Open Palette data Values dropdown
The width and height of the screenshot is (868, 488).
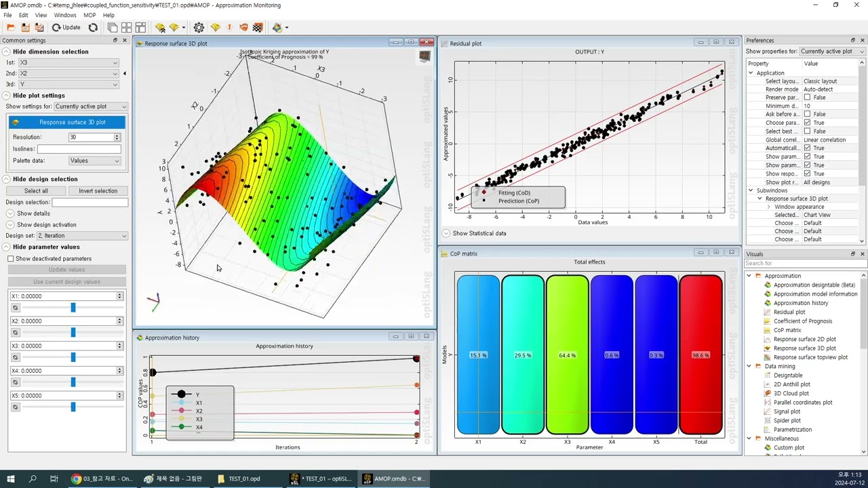95,161
